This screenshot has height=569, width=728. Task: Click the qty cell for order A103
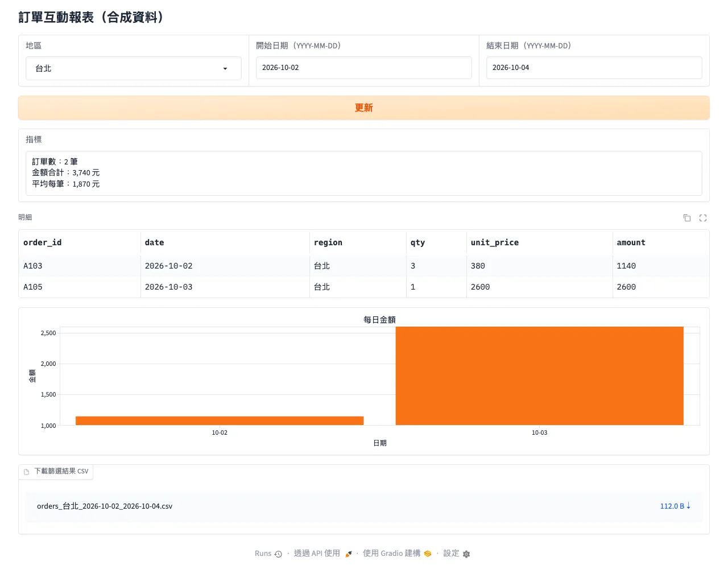tap(437, 266)
